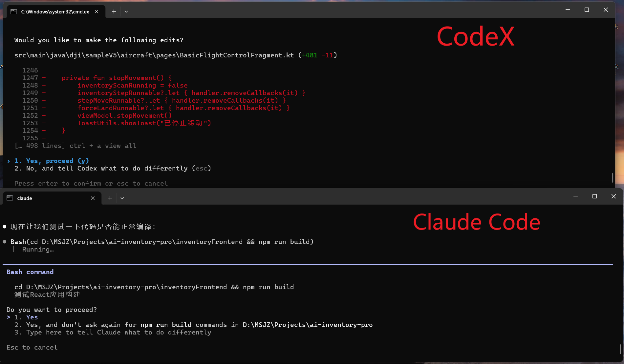
Task: Click the ToastUtils.showToast diff line
Action: [144, 123]
